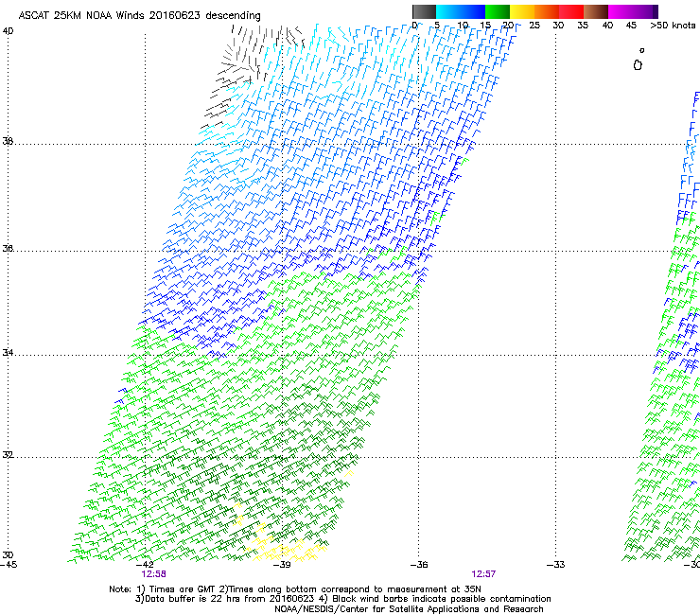Click the gray 0-5 knots legend segment

425,11
